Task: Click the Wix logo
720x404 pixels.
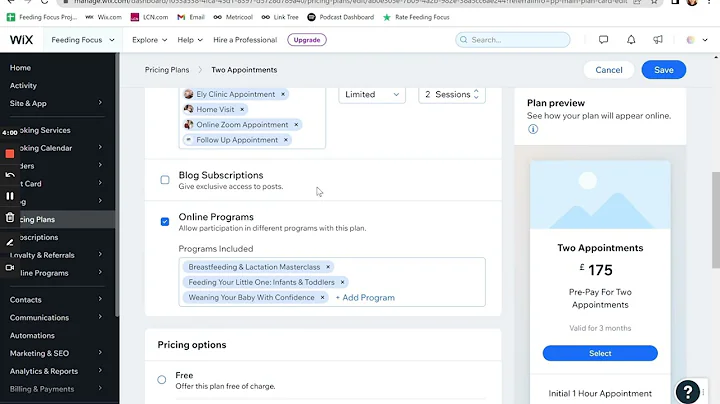Action: click(x=22, y=40)
